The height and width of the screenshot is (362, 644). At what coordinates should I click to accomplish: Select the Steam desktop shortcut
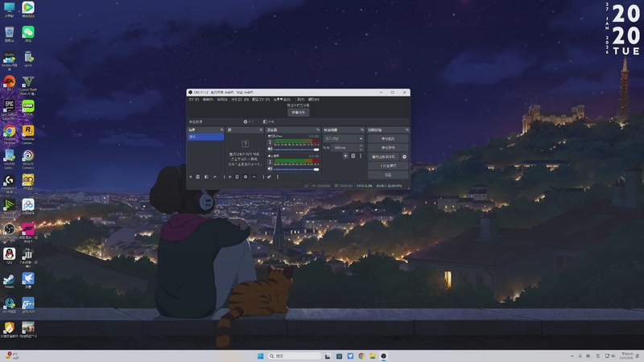tap(9, 281)
